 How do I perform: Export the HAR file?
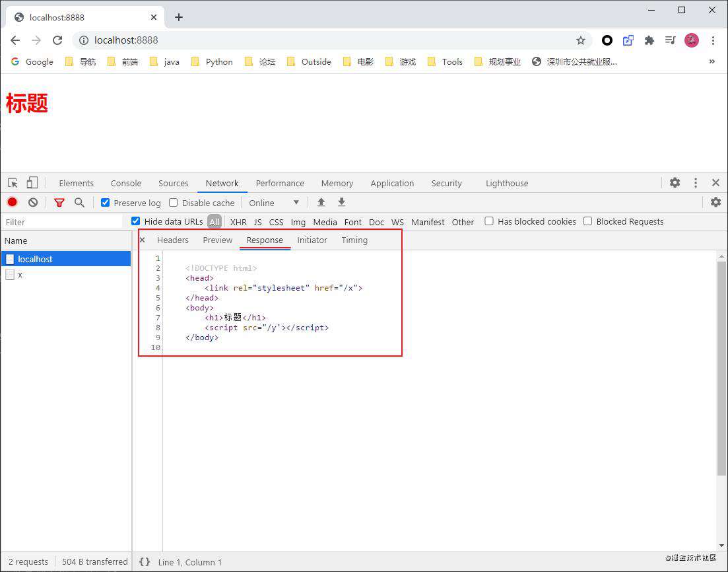pos(341,202)
